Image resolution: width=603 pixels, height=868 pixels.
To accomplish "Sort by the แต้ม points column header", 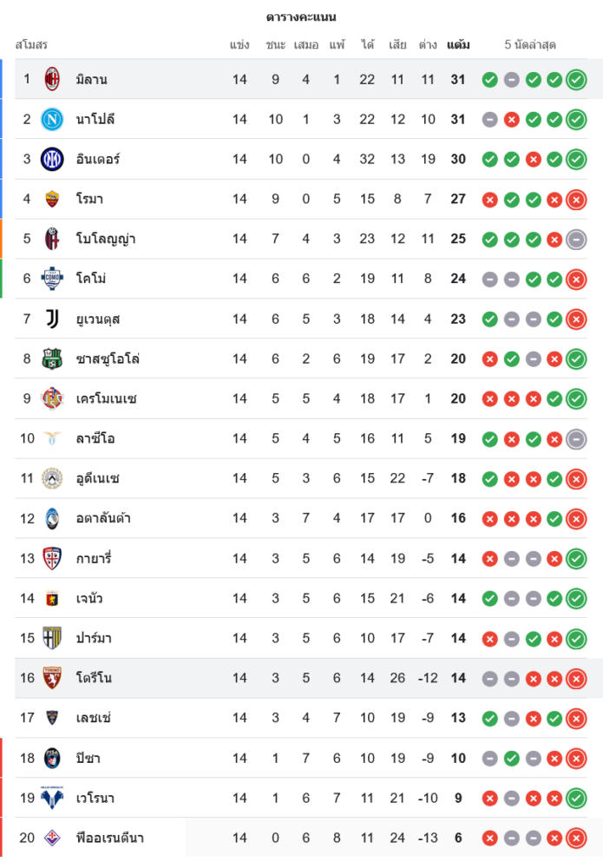I will coord(458,44).
